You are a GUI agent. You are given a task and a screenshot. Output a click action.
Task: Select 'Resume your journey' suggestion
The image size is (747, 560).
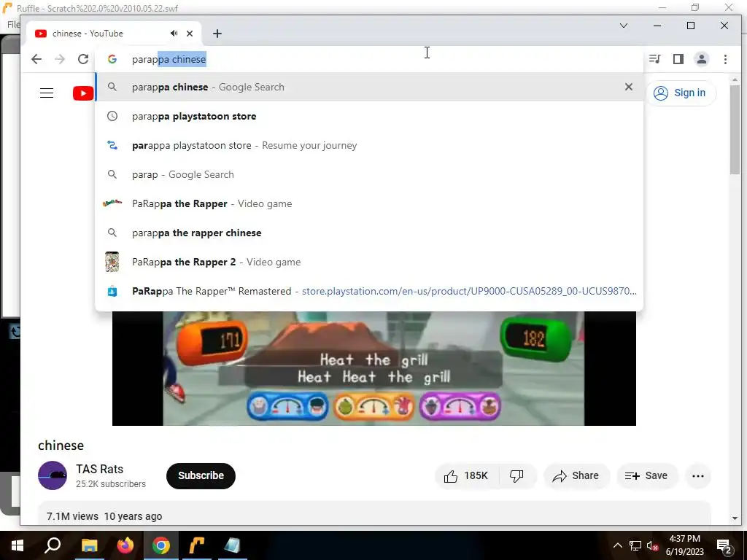(x=369, y=145)
